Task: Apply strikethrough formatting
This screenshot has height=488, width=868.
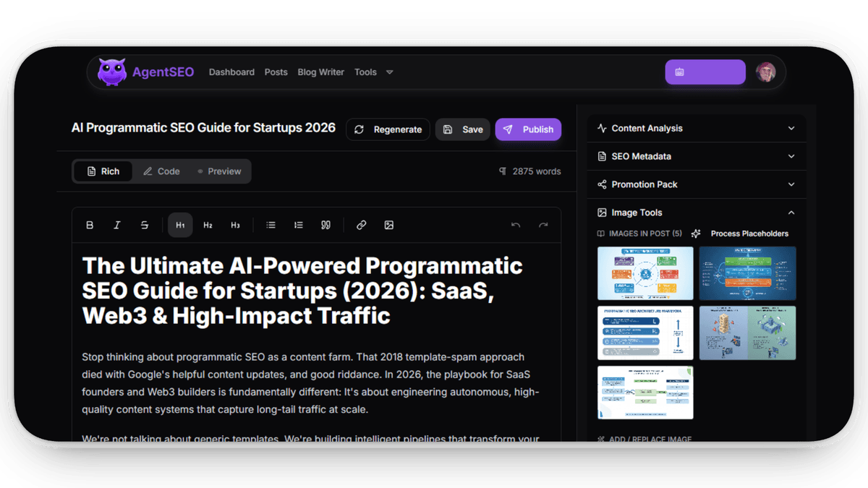Action: [145, 226]
